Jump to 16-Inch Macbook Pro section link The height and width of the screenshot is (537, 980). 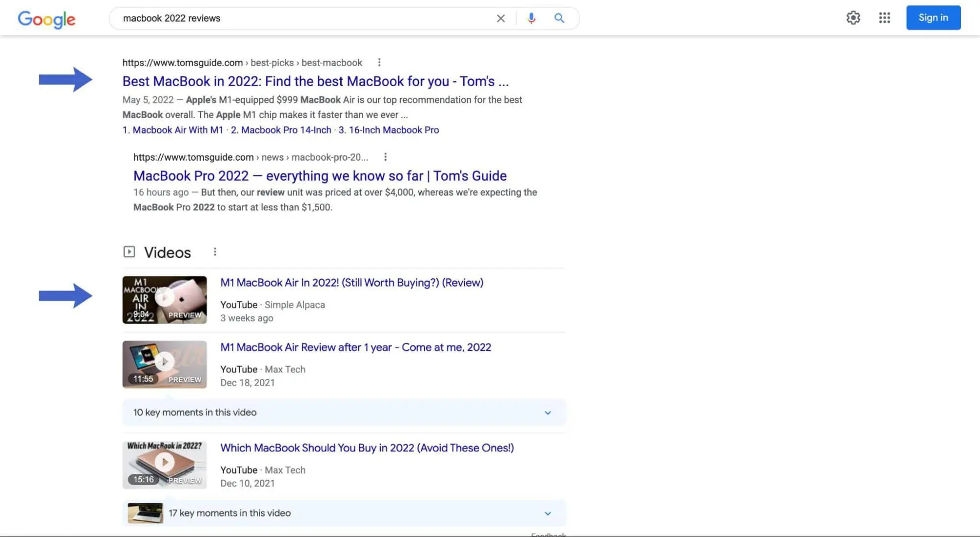[x=389, y=130]
